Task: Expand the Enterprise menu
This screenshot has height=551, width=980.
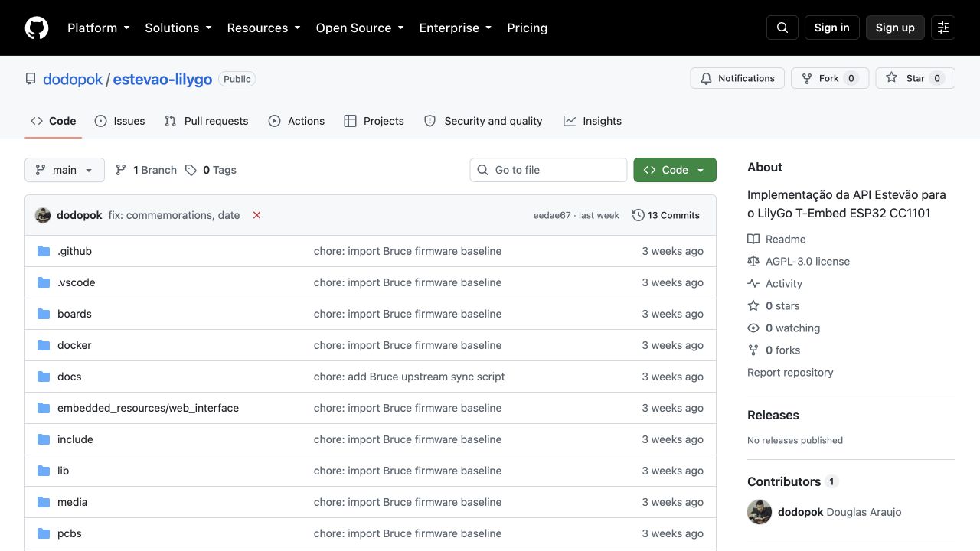Action: pyautogui.click(x=456, y=28)
